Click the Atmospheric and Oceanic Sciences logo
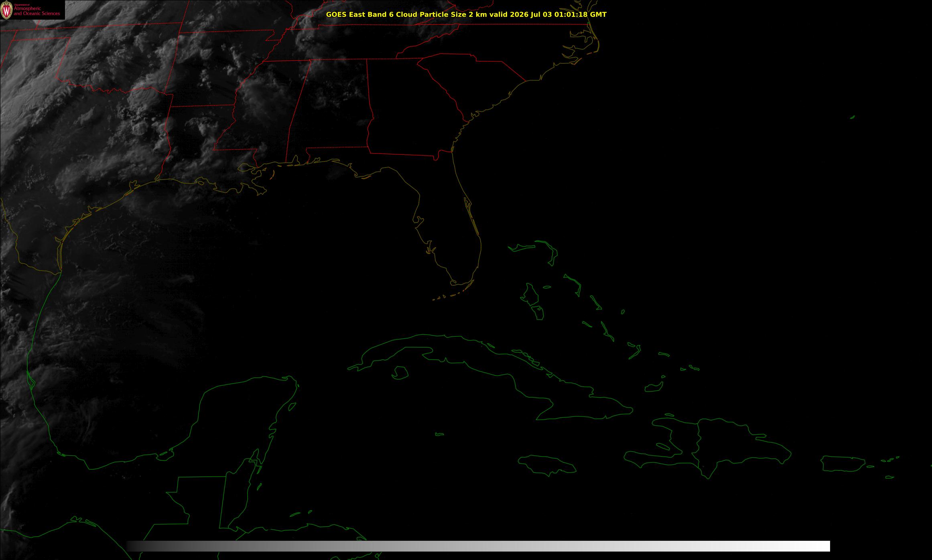Screen dimensions: 932x560 coord(32,10)
